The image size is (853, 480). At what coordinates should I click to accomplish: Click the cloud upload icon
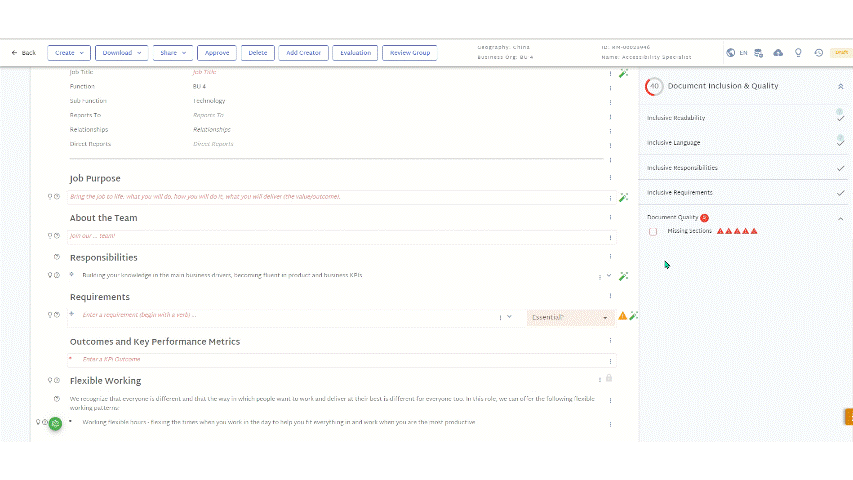point(778,53)
